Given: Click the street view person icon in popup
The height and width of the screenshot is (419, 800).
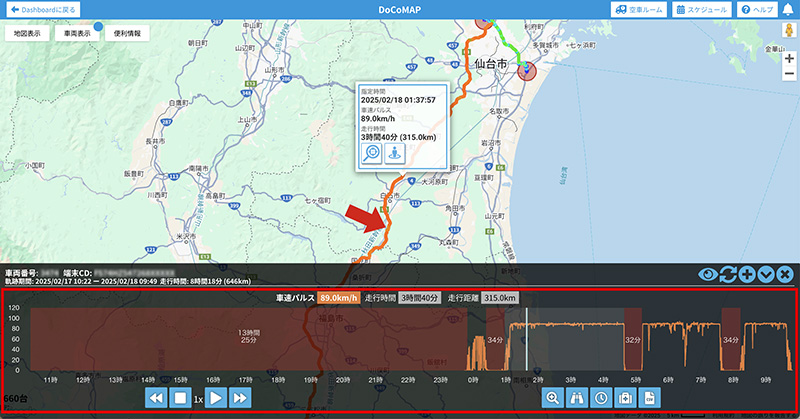Looking at the screenshot, I should [x=396, y=154].
